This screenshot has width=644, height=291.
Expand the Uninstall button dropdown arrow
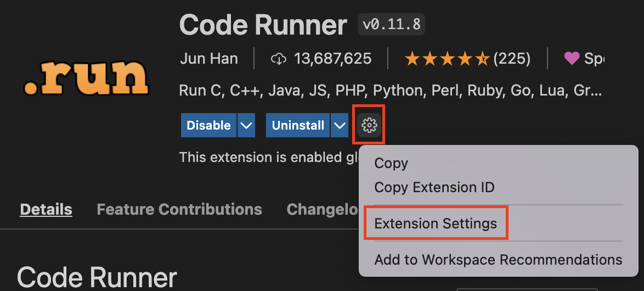tap(340, 125)
